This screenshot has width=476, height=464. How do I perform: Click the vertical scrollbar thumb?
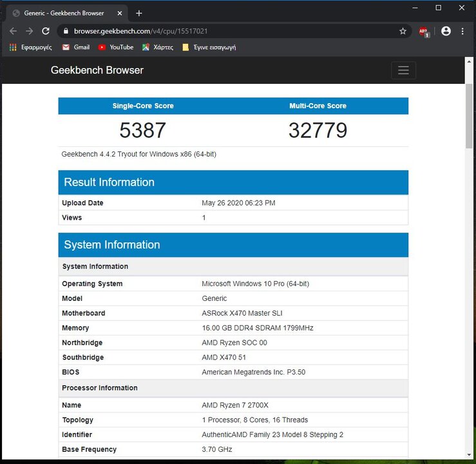point(470,116)
